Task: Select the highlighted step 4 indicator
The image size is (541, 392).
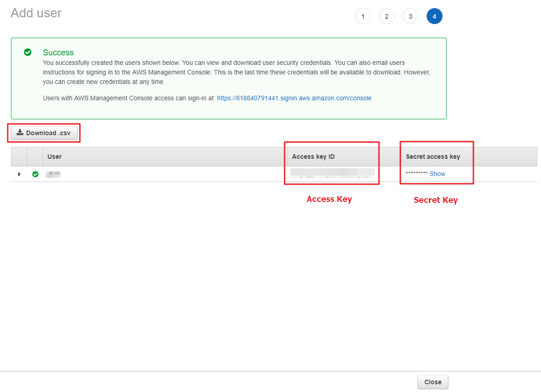Action: [434, 16]
